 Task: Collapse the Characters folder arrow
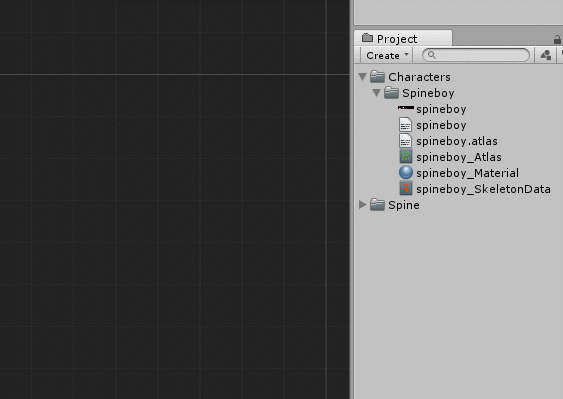(x=363, y=76)
